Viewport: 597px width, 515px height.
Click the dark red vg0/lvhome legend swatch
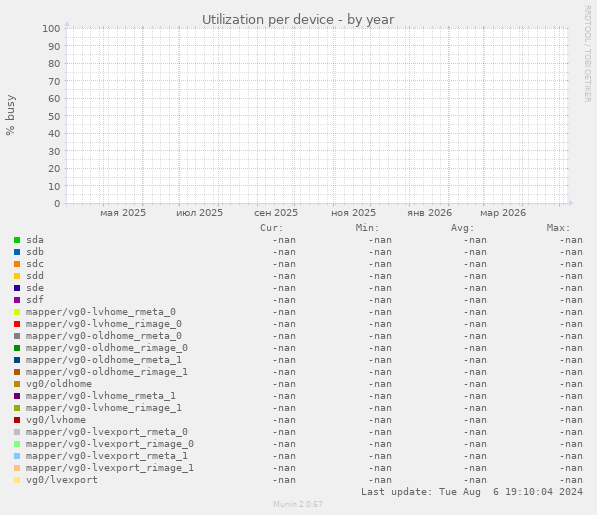coord(17,420)
